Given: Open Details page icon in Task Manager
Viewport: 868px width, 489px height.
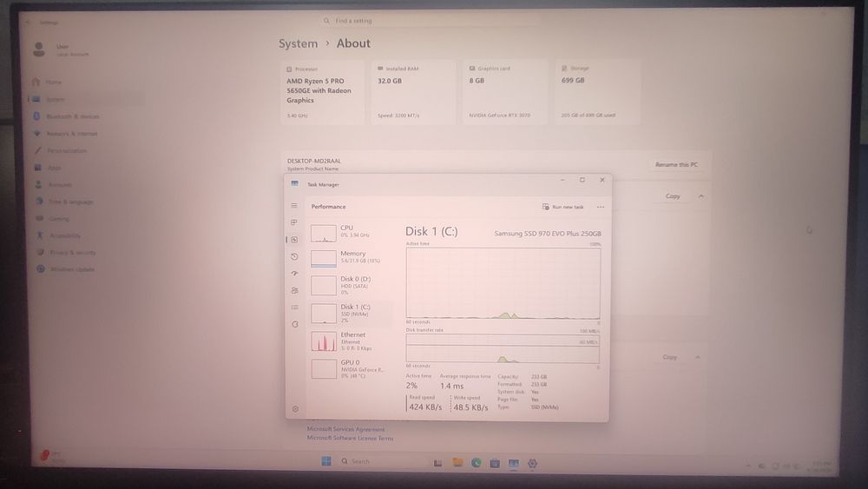Looking at the screenshot, I should pos(294,307).
